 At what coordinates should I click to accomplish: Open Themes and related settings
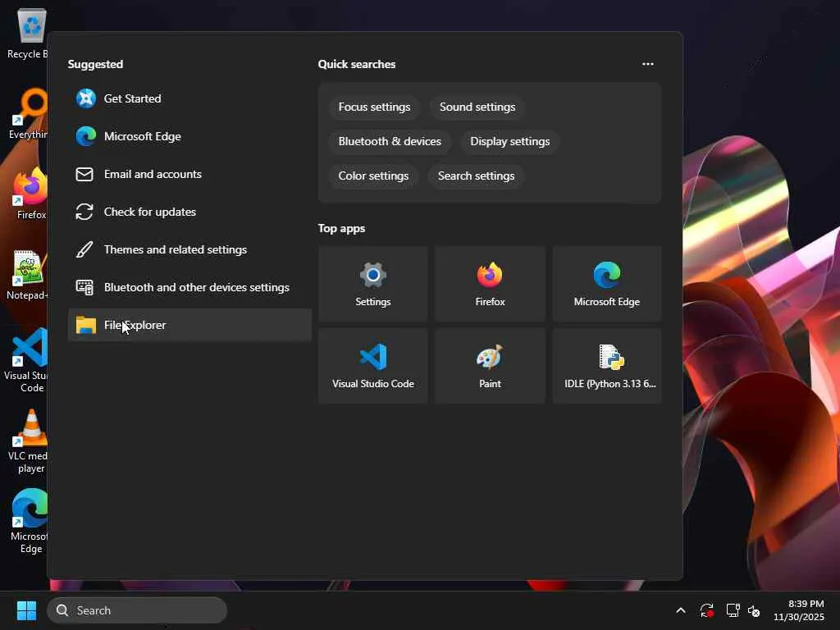click(189, 249)
